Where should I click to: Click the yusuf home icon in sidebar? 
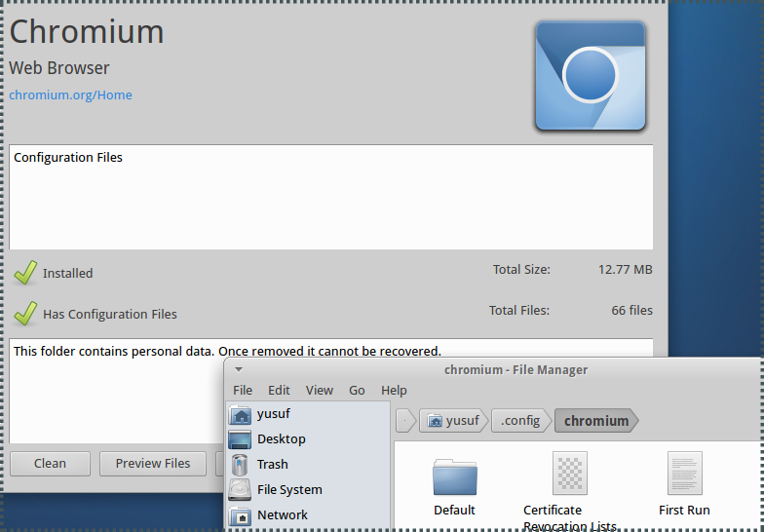coord(240,415)
